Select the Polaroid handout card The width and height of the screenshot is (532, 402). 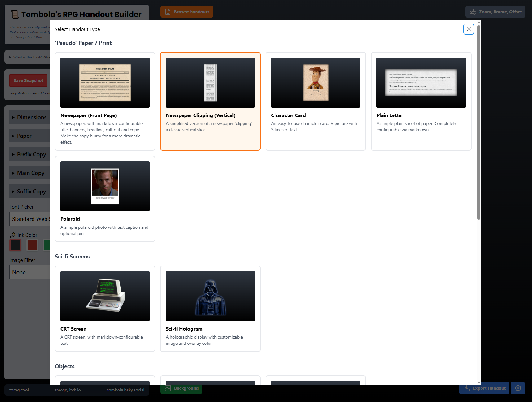[105, 199]
